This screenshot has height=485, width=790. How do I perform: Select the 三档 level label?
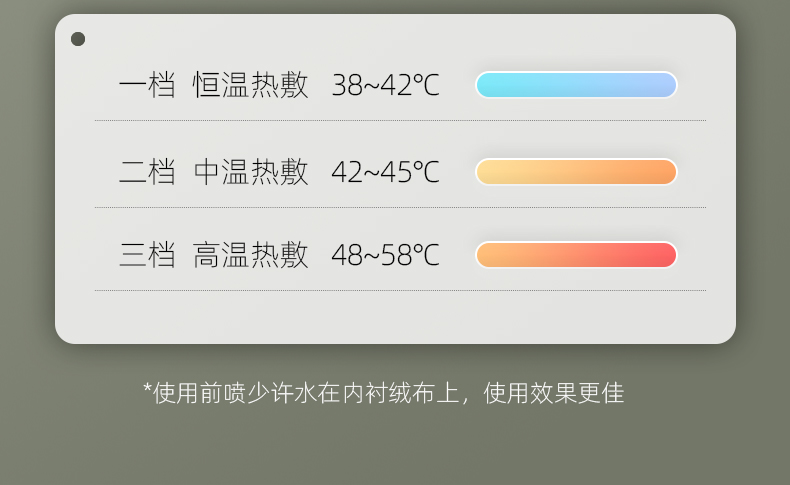(x=147, y=254)
